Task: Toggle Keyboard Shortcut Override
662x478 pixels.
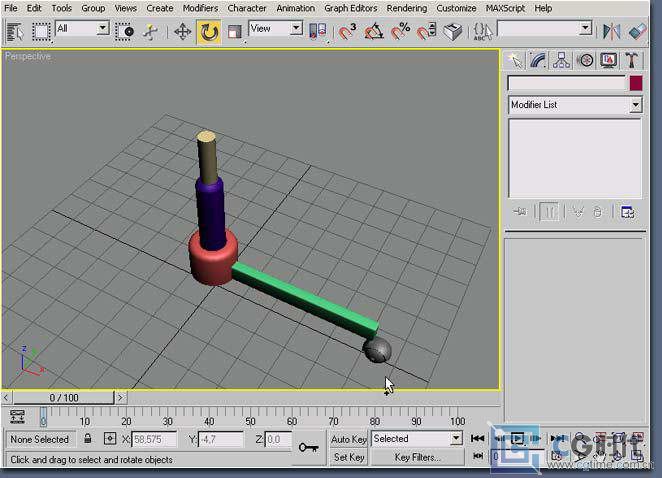Action: 453,32
